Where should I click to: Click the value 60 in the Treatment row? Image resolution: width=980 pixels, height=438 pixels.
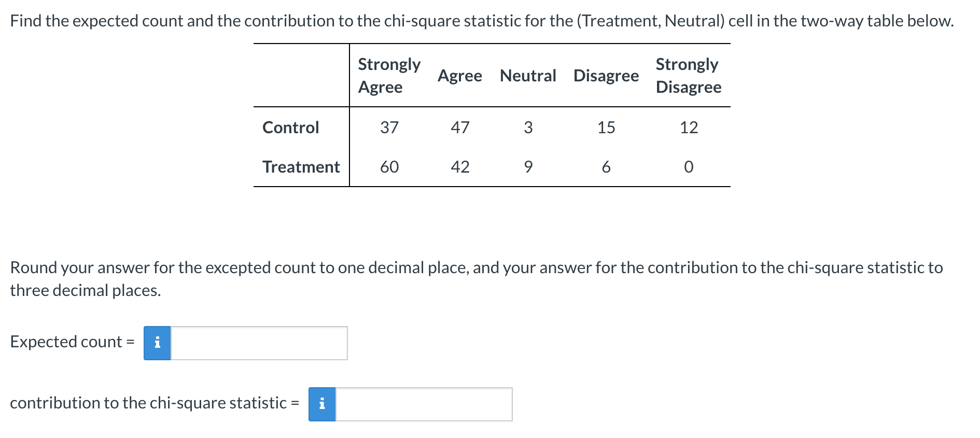390,166
